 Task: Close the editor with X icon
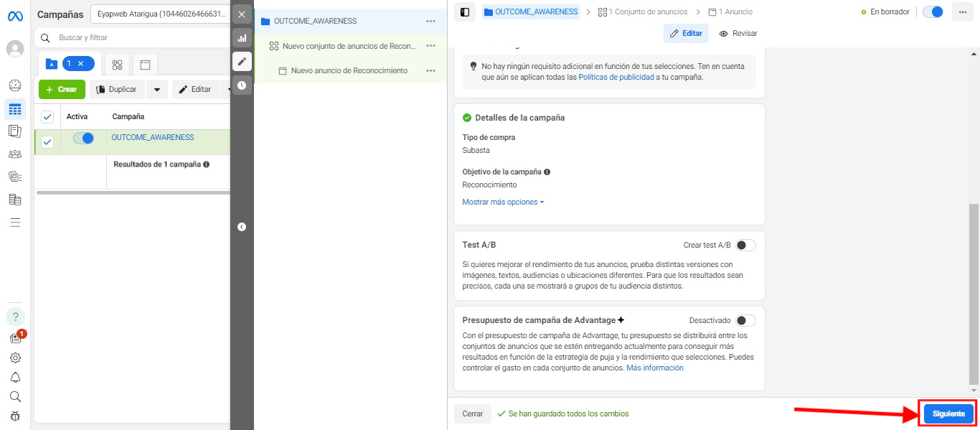[242, 14]
